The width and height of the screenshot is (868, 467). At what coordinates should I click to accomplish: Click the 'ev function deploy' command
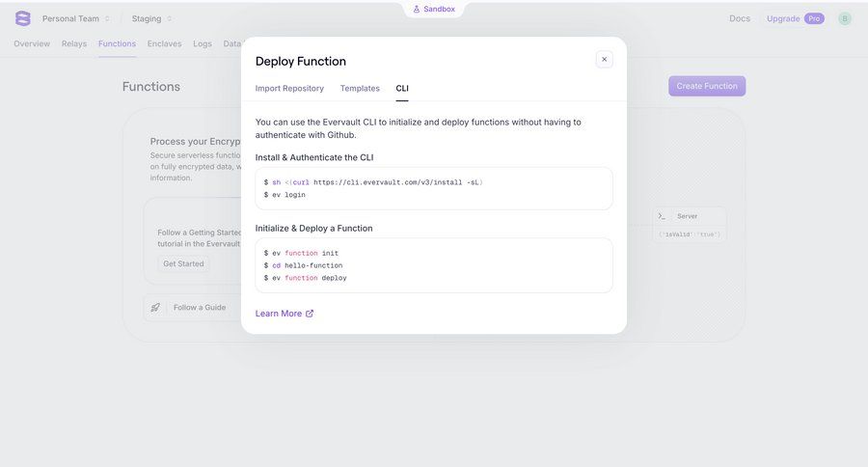(305, 278)
